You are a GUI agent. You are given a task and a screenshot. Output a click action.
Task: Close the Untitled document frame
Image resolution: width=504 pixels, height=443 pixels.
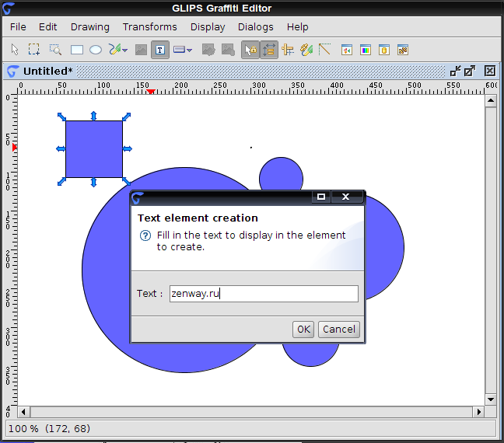click(x=490, y=71)
